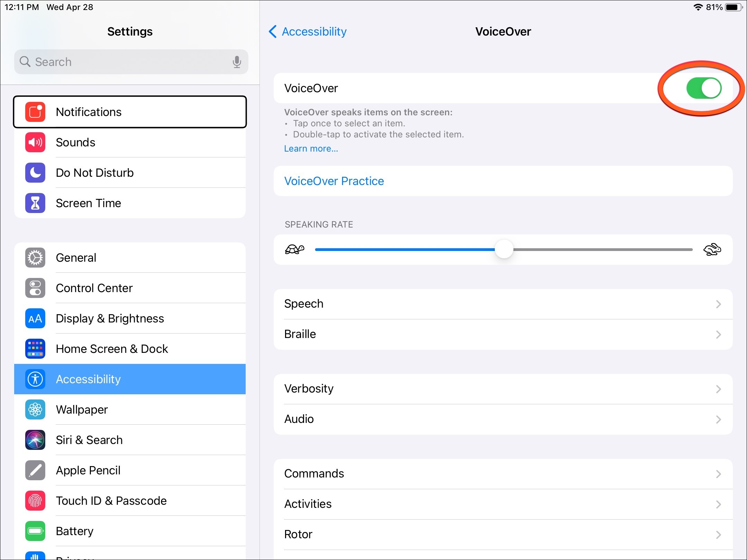The height and width of the screenshot is (560, 747).
Task: Open Verbosity via its chevron
Action: tap(718, 389)
